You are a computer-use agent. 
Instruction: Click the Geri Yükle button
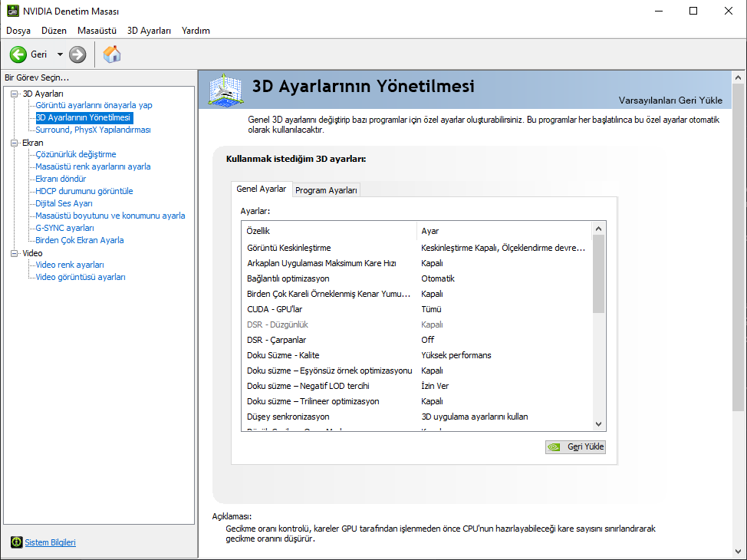(x=575, y=446)
